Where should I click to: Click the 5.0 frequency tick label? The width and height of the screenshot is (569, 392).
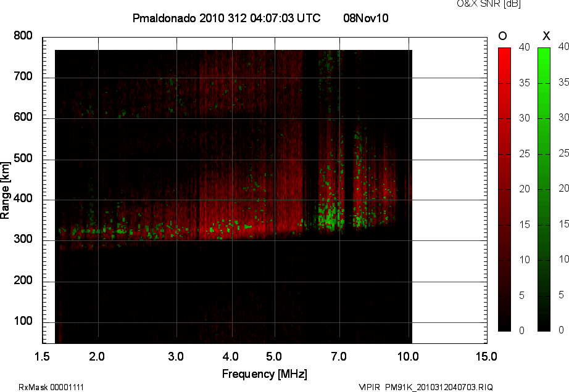tap(274, 356)
